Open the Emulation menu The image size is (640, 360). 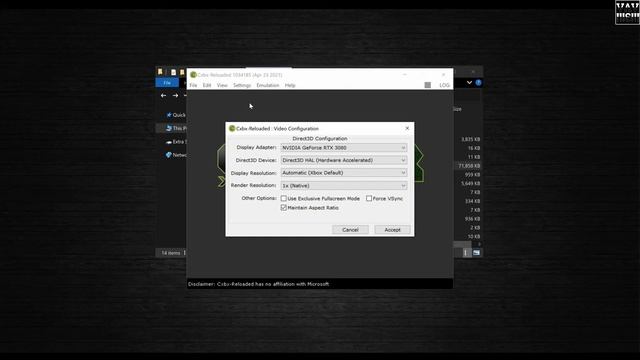(x=268, y=85)
